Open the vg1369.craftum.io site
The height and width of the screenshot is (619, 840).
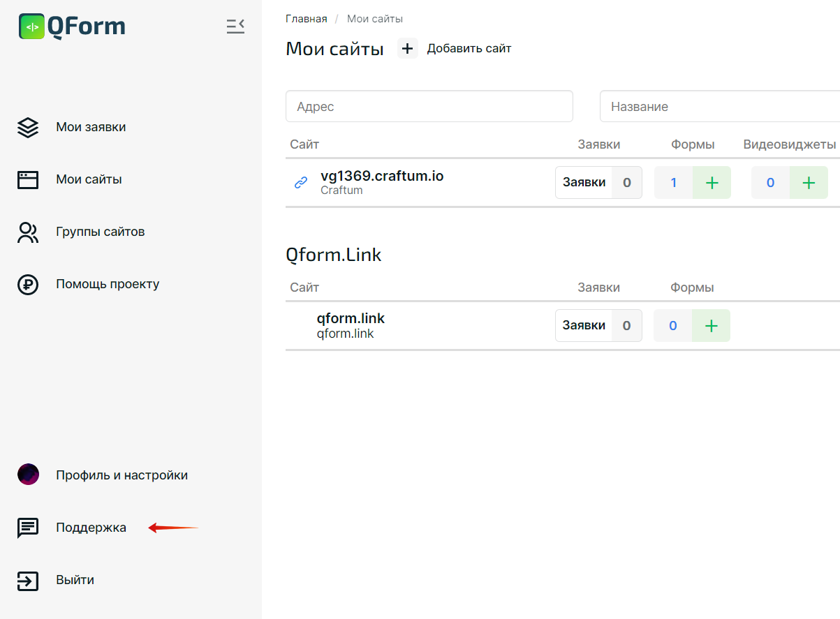tap(382, 176)
